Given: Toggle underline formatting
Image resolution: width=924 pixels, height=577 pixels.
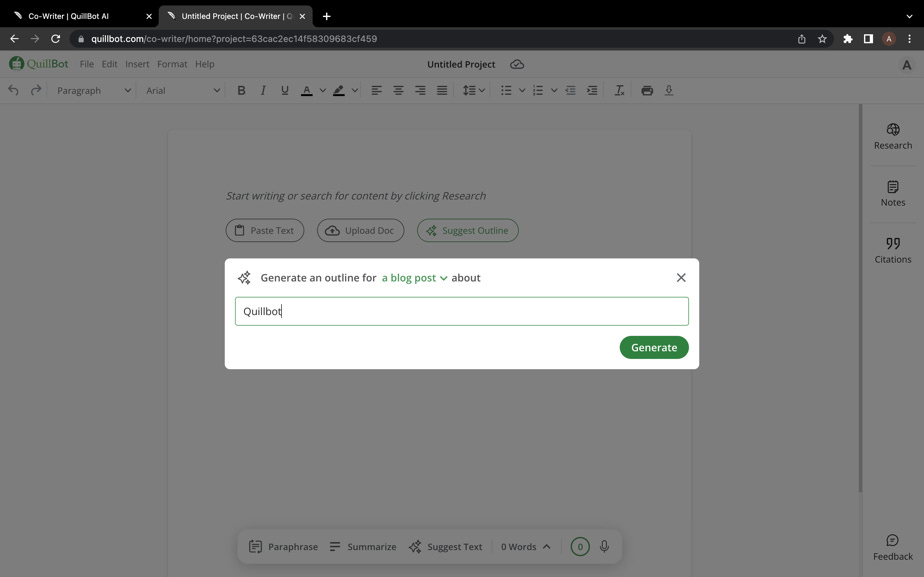Looking at the screenshot, I should pos(285,90).
